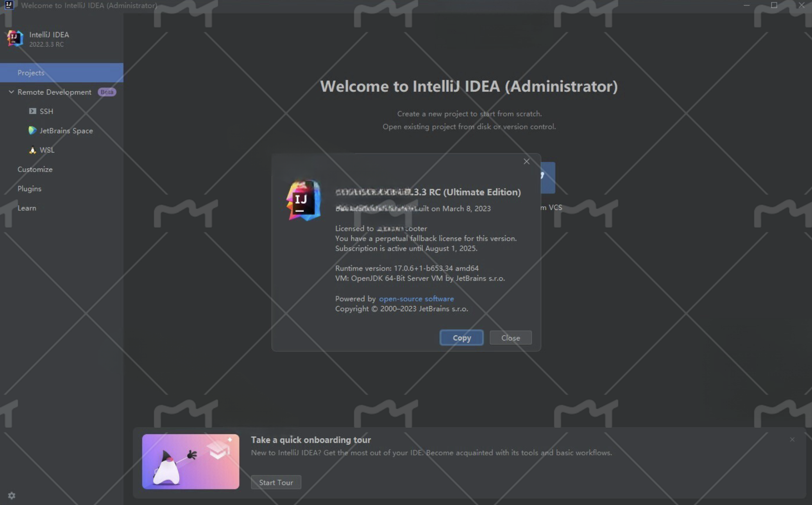Click Start Tour onboarding button
The width and height of the screenshot is (812, 505).
276,482
